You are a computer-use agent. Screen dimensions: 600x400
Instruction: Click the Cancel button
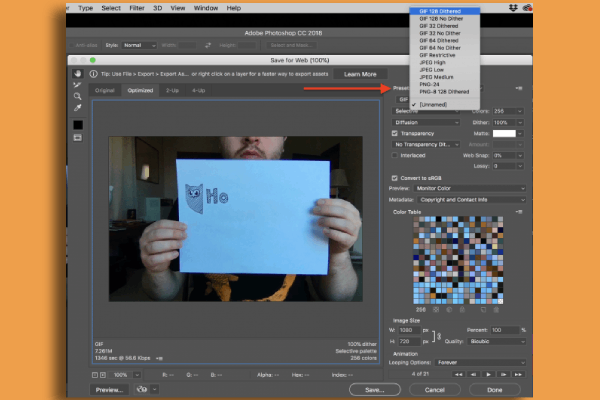pos(435,390)
